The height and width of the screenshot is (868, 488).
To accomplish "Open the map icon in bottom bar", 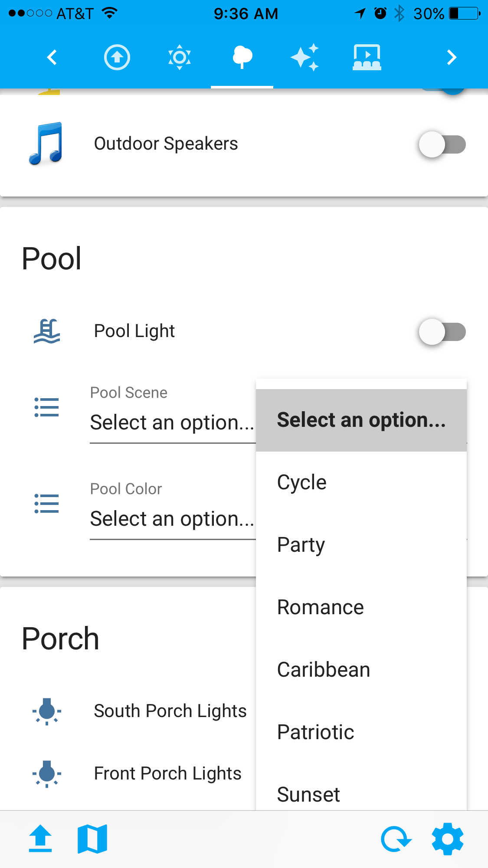I will (x=92, y=839).
